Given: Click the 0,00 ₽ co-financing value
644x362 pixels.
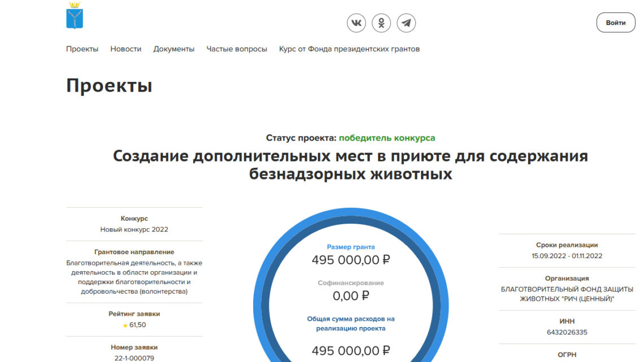Looking at the screenshot, I should (x=351, y=296).
